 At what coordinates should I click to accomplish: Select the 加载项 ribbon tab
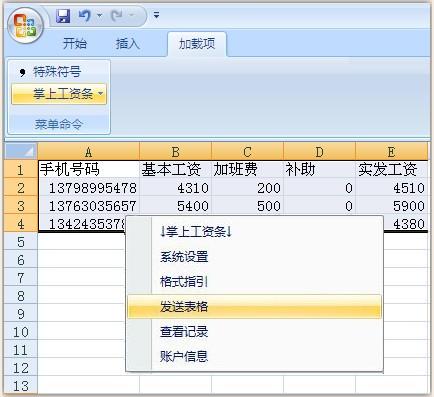[197, 44]
